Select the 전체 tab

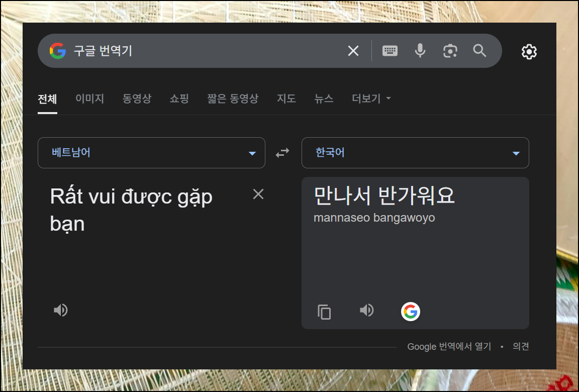pos(47,99)
